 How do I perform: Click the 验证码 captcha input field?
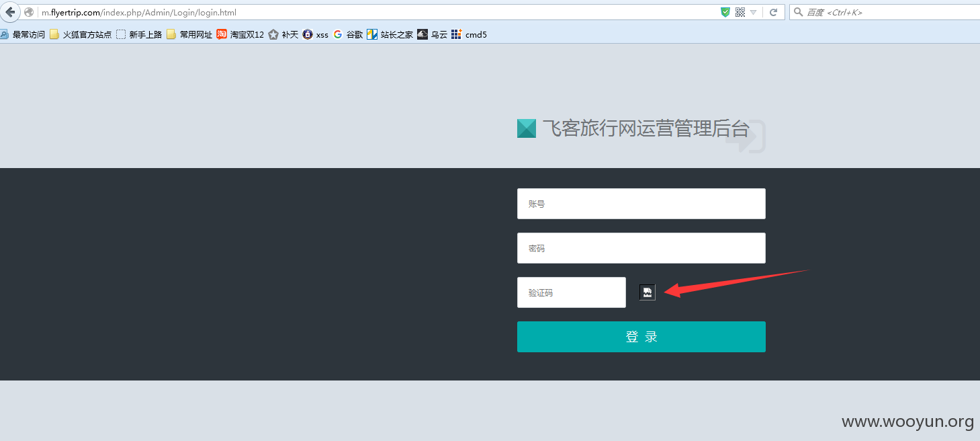(x=572, y=292)
